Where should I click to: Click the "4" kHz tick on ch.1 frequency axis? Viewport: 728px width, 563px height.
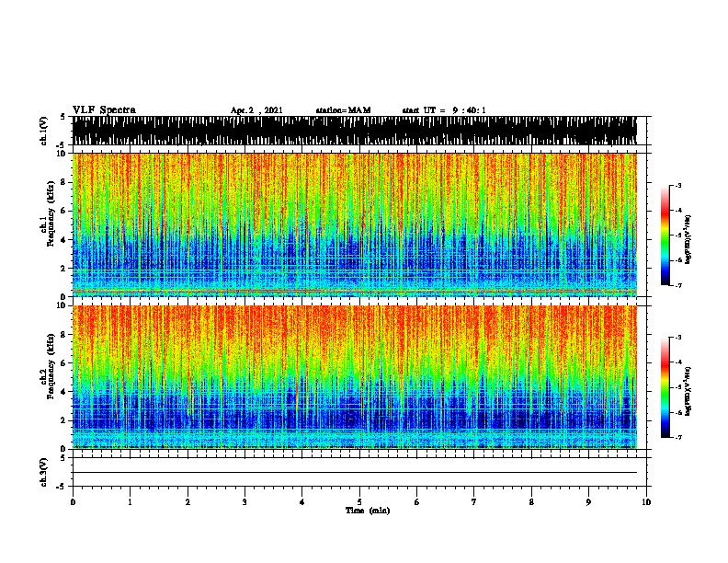[63, 240]
